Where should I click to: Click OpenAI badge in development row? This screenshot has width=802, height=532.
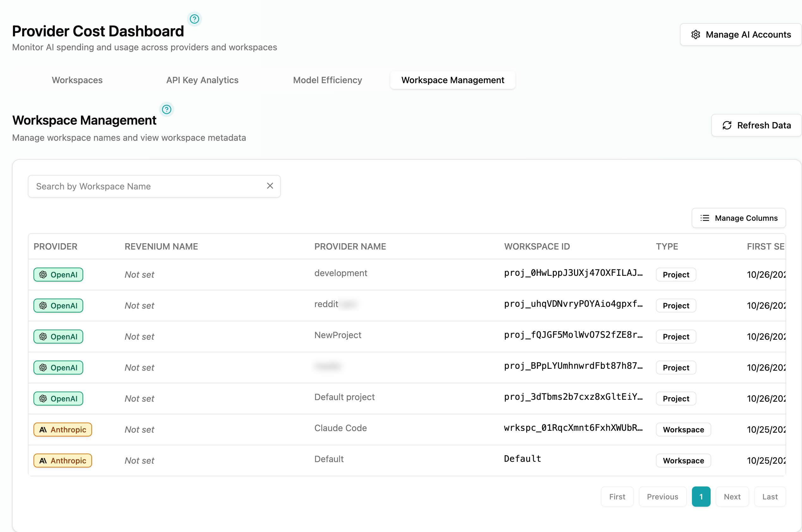coord(59,275)
